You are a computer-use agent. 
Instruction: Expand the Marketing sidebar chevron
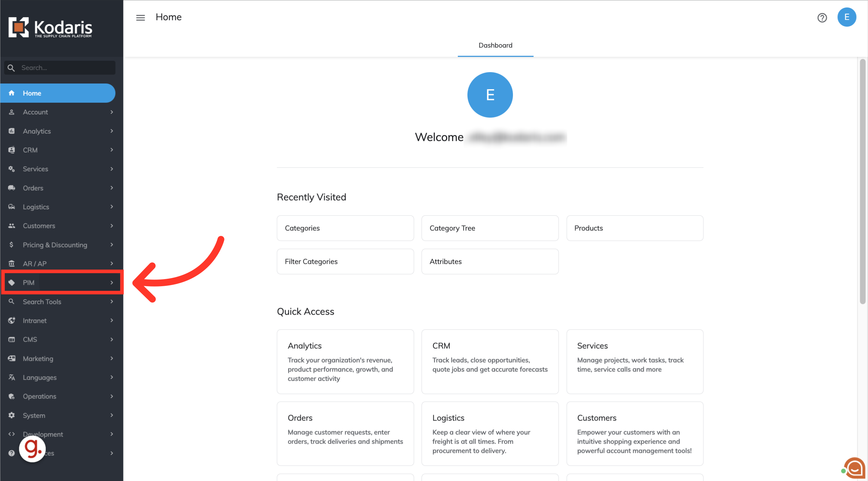112,358
